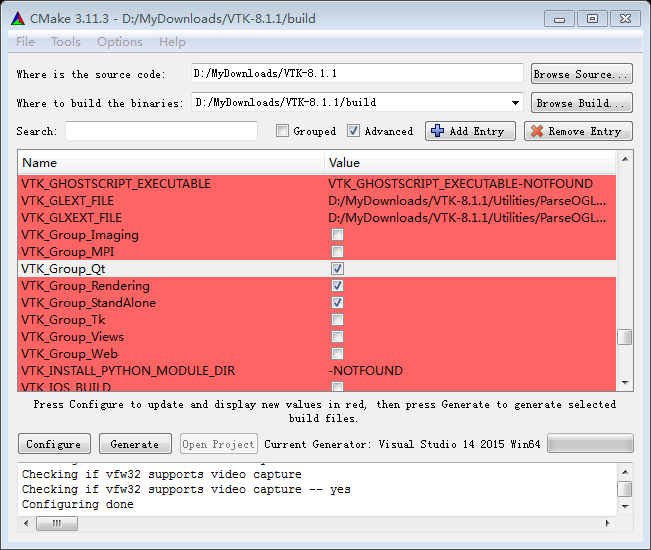Click the blue plus Add Entry icon
The height and width of the screenshot is (550, 651).
coord(437,131)
